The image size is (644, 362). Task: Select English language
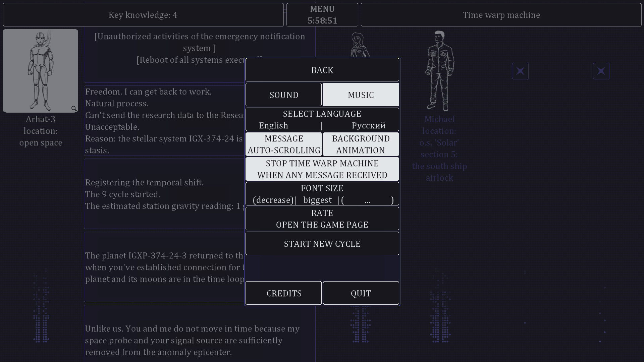[x=273, y=125]
